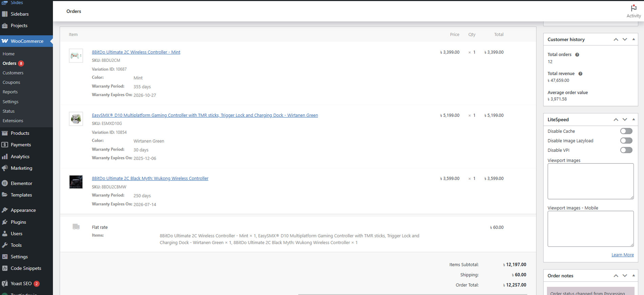Screen dimensions: 644x295
Task: Click the WooCommerce logo icon
Action: tap(5, 41)
